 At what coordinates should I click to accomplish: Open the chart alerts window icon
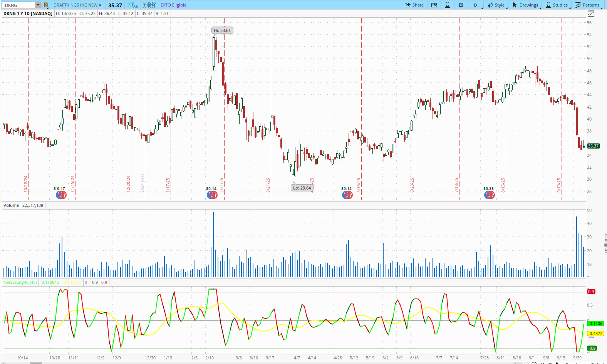[434, 5]
